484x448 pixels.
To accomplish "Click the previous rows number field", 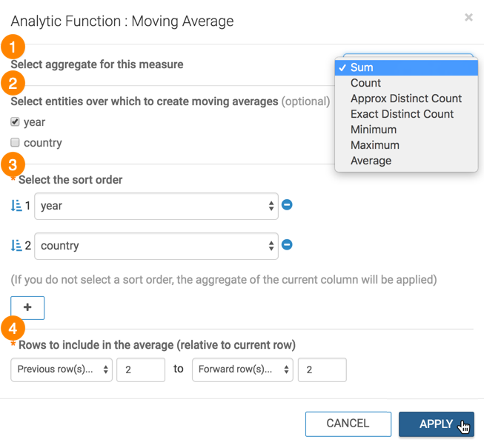I will point(141,370).
